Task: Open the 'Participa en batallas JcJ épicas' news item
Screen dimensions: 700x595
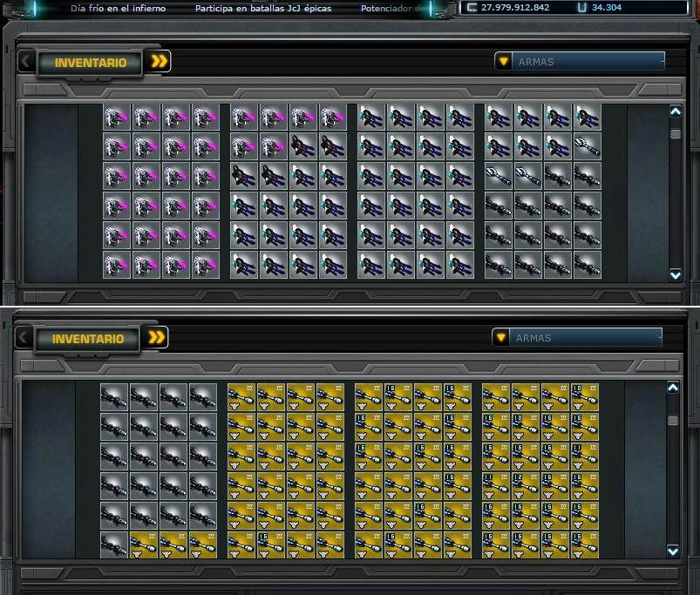Action: tap(263, 8)
